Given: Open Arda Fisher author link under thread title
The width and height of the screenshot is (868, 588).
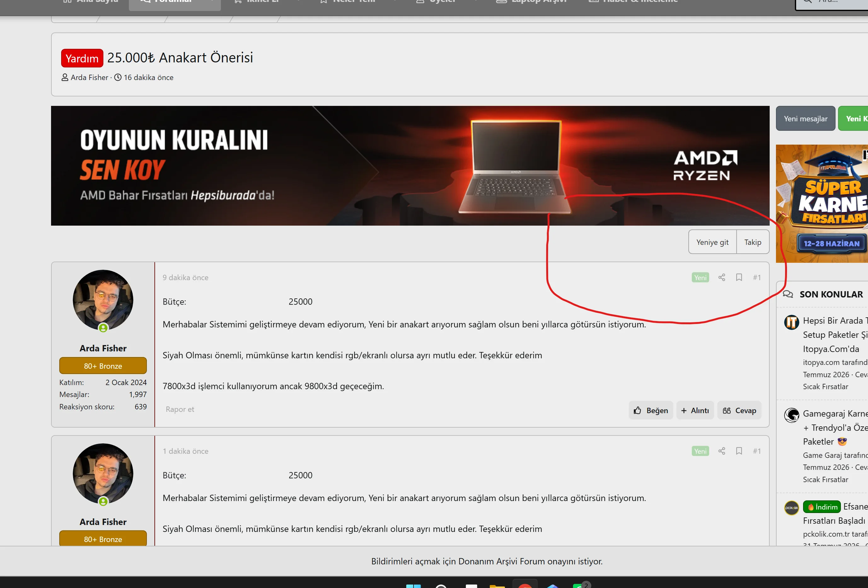Looking at the screenshot, I should pyautogui.click(x=89, y=77).
